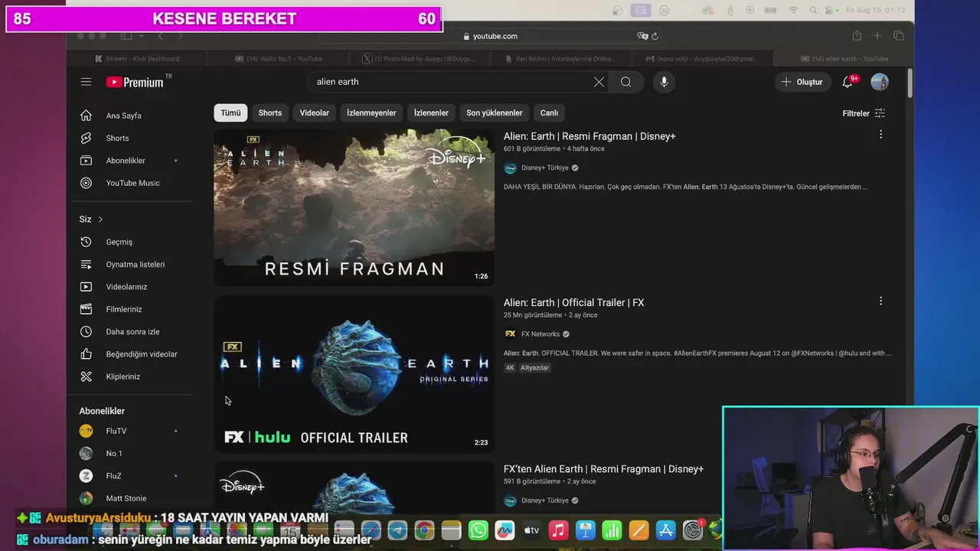Visit Disney+ Türkiye channel under first result
The image size is (980, 551).
(x=545, y=168)
